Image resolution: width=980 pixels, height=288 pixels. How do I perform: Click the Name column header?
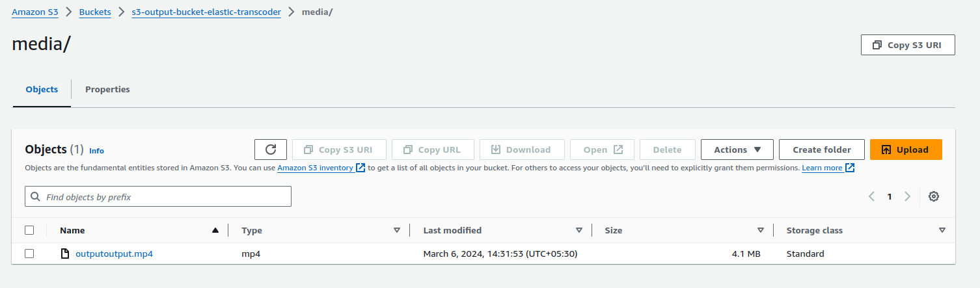point(72,230)
